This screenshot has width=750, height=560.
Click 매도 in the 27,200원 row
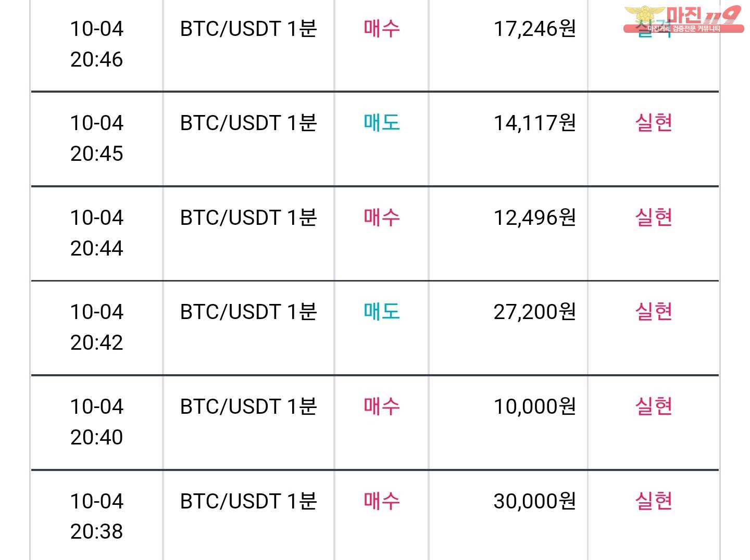tap(382, 312)
